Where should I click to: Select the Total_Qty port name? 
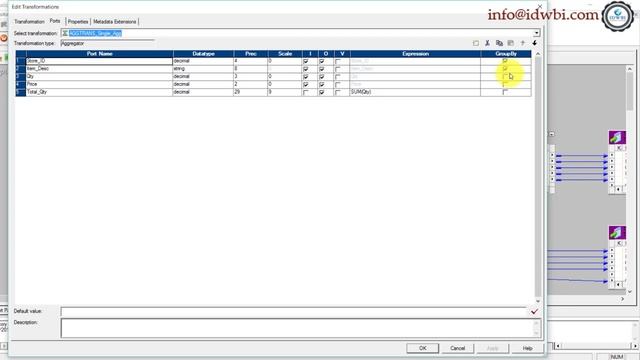(37, 92)
